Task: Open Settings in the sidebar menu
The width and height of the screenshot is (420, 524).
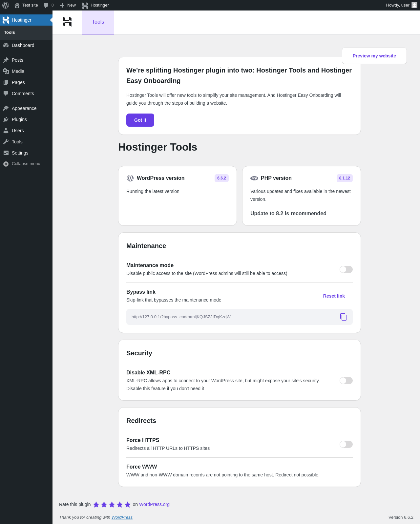Action: click(x=20, y=153)
